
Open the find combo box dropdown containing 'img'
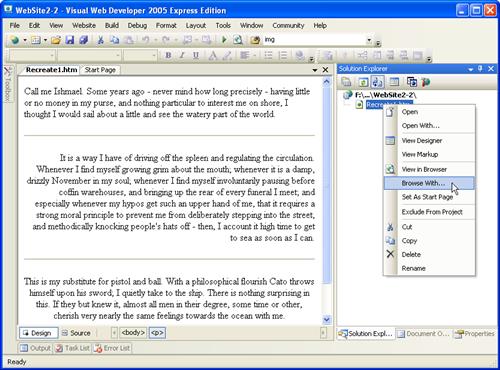[369, 40]
